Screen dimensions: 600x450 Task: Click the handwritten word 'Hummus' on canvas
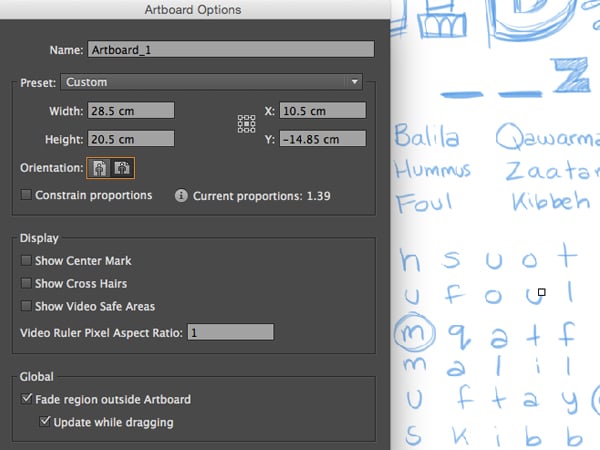(432, 170)
